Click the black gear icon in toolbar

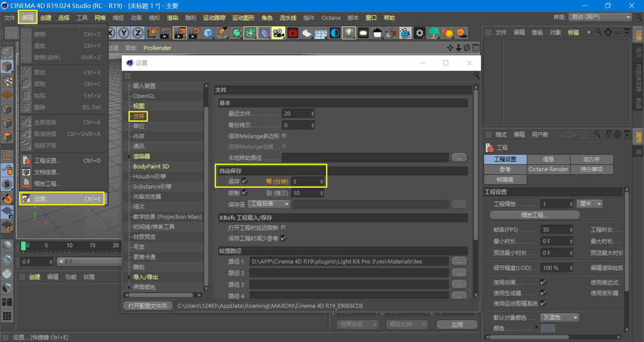tap(419, 33)
